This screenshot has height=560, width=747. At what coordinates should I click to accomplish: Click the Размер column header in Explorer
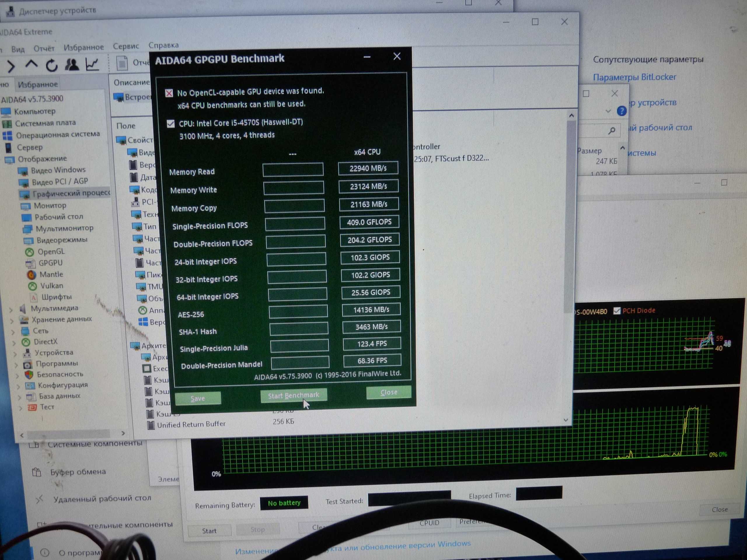pyautogui.click(x=589, y=151)
